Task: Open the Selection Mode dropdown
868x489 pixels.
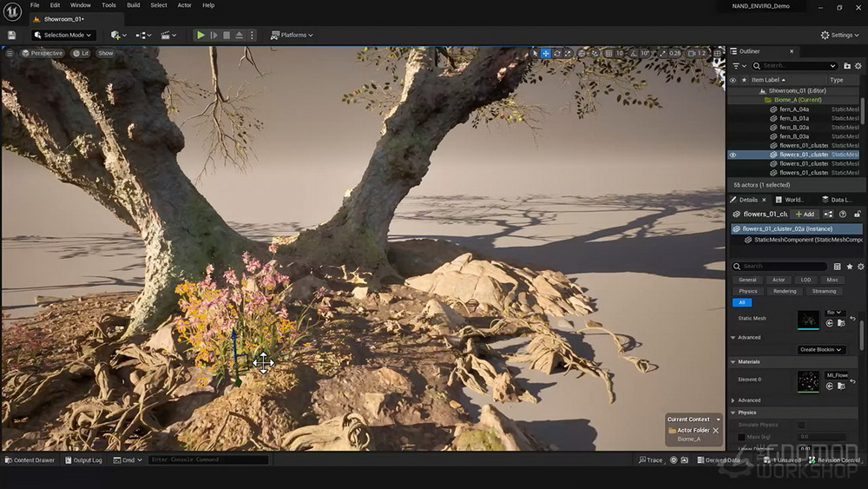Action: point(62,35)
